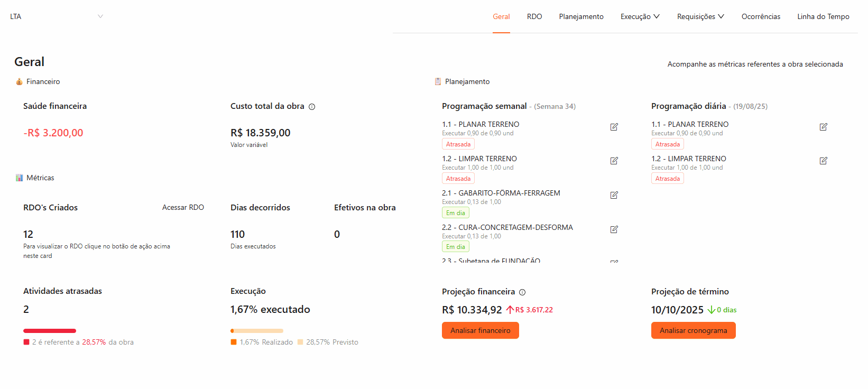Click info icon beside Projeção financeira
868x389 pixels.
(522, 292)
